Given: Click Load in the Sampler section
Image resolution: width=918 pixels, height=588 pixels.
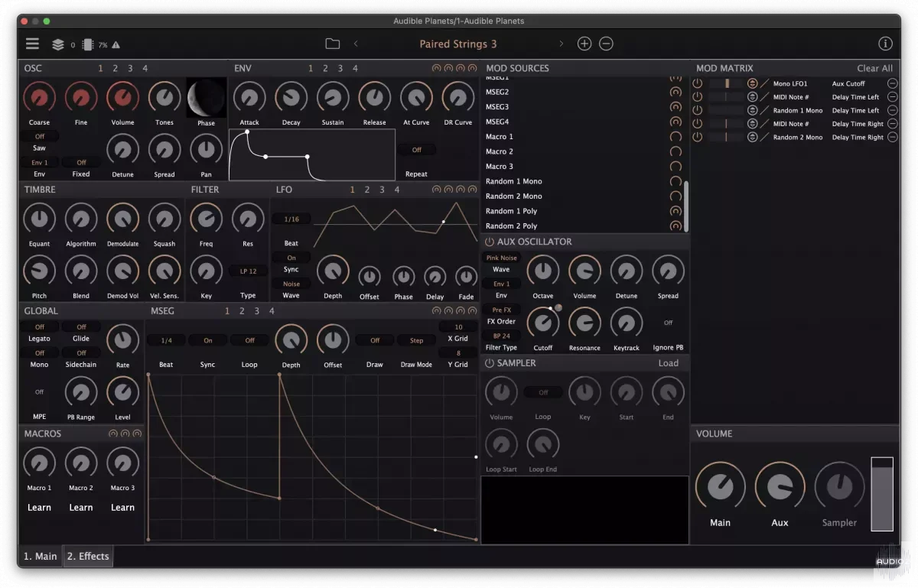Looking at the screenshot, I should [669, 363].
